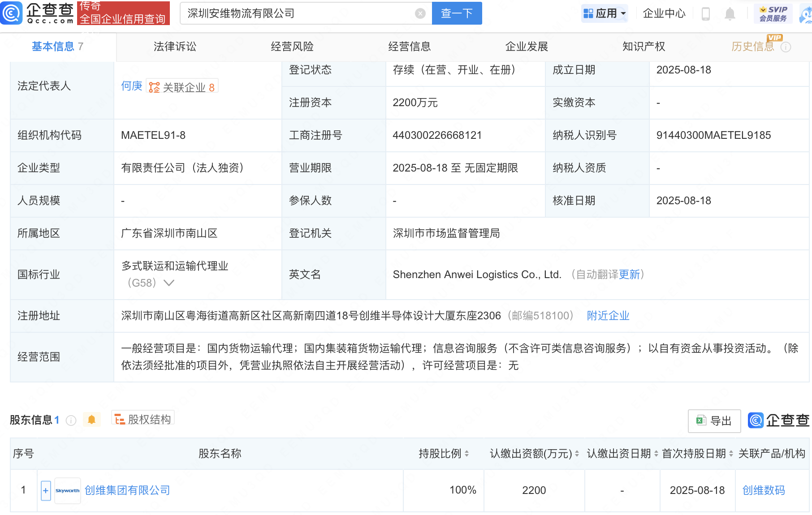Click the info icon beside 历史信息
This screenshot has width=812, height=515.
click(x=786, y=47)
